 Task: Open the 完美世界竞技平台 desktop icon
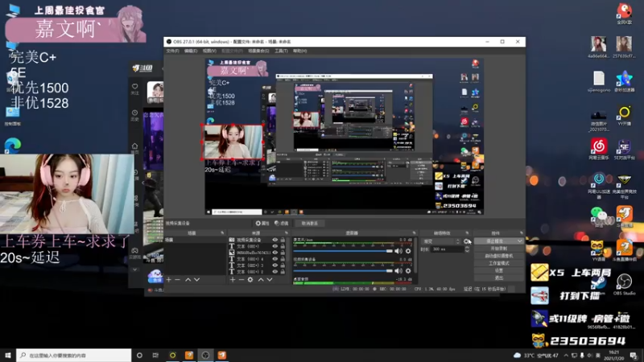click(625, 186)
